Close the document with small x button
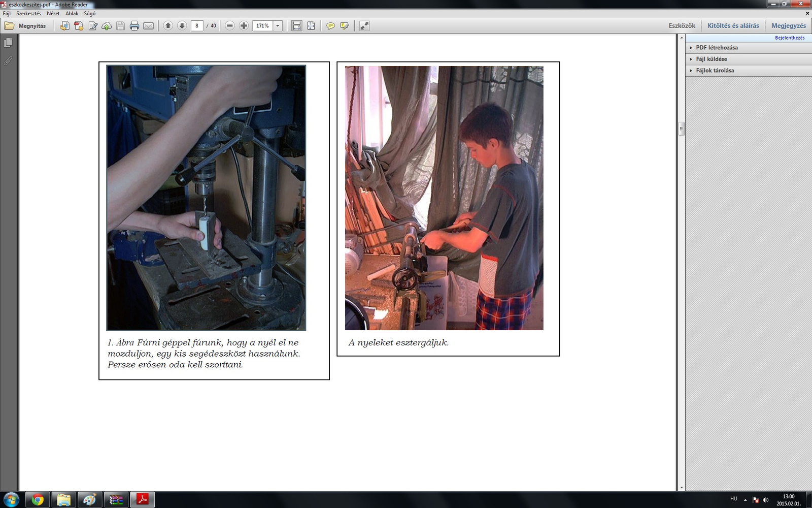This screenshot has height=508, width=812. pyautogui.click(x=807, y=13)
